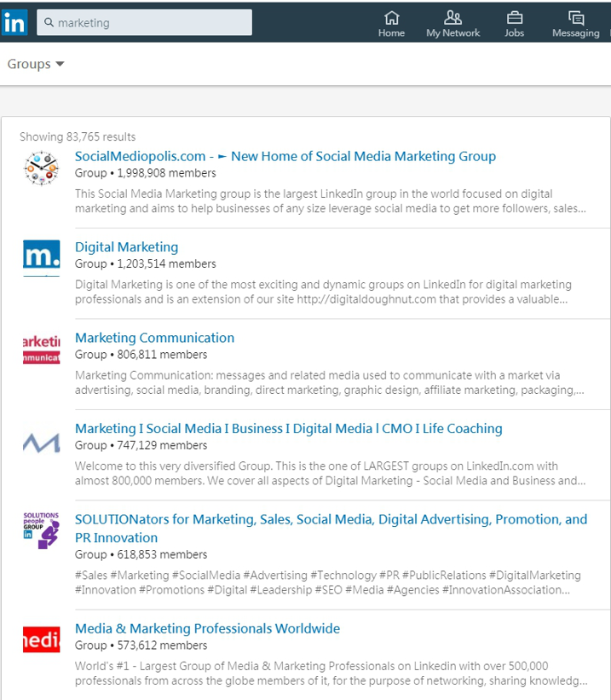
Task: Open the SocialMediopolis.com group link
Action: point(285,156)
